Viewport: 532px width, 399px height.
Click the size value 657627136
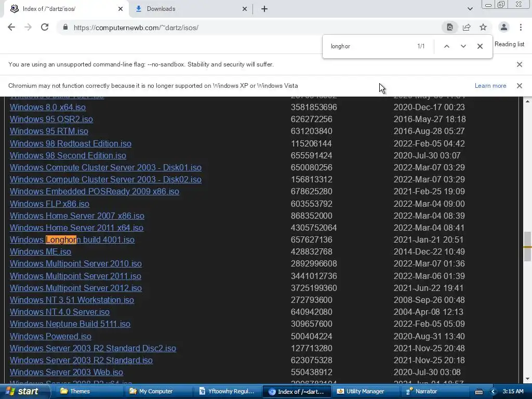tap(312, 240)
